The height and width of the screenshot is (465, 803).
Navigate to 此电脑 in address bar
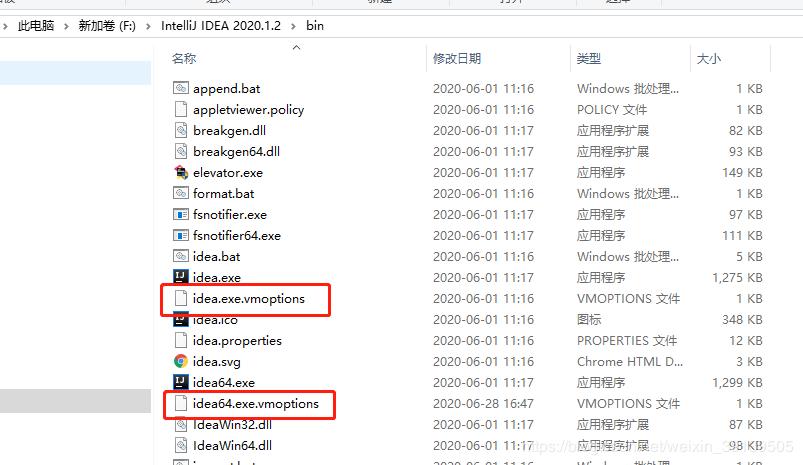[x=36, y=26]
